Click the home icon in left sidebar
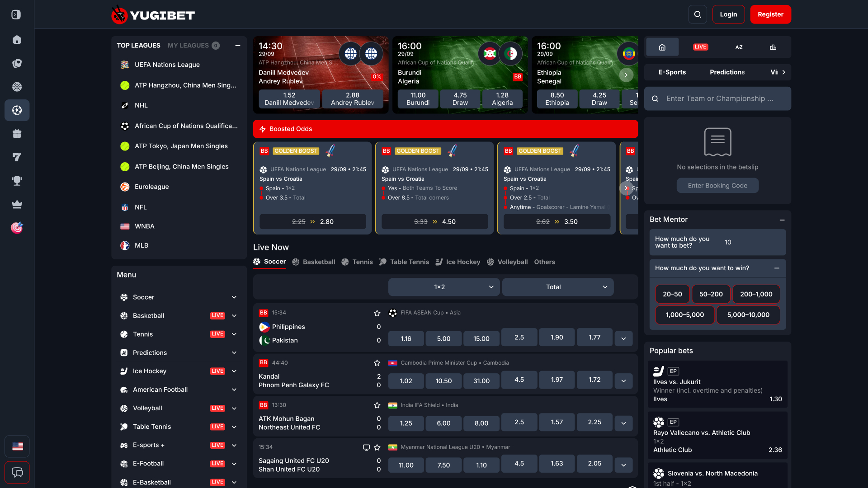This screenshot has width=868, height=488. tap(17, 40)
